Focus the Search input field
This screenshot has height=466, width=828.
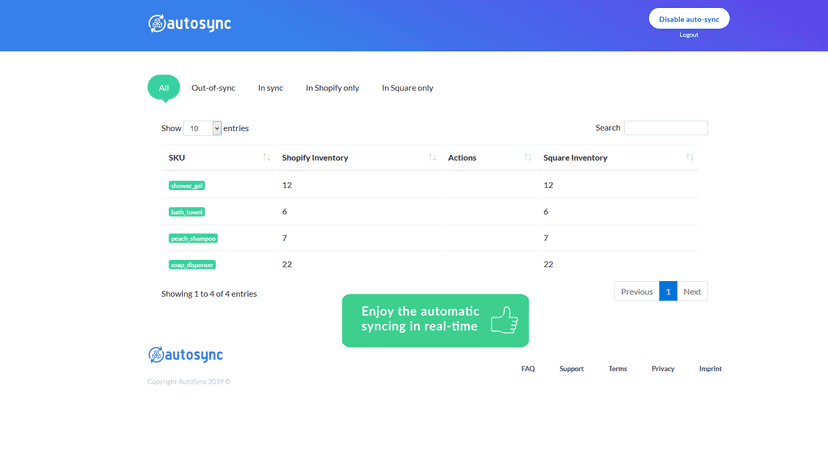[x=665, y=128]
